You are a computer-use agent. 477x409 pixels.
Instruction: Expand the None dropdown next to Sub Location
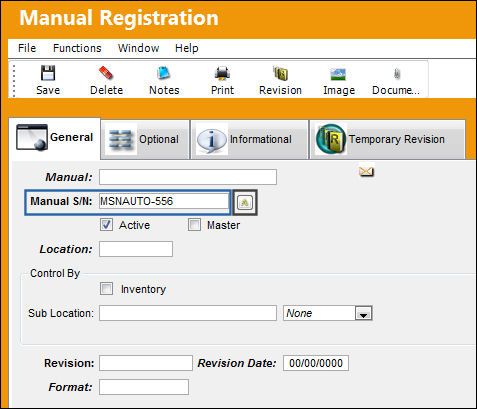(363, 313)
